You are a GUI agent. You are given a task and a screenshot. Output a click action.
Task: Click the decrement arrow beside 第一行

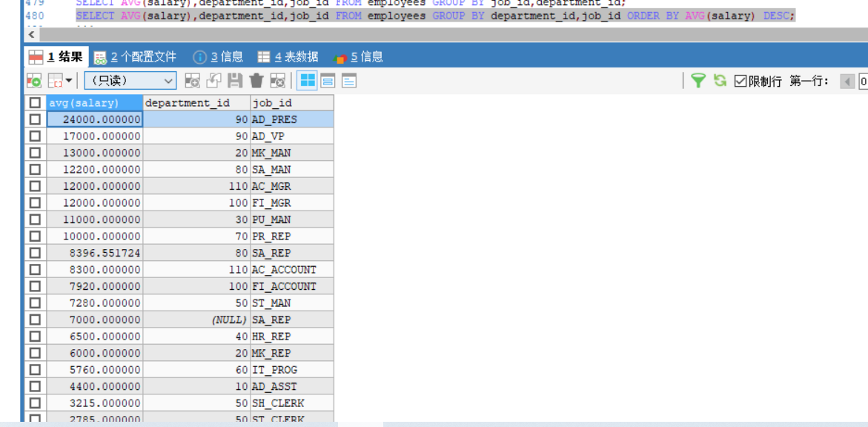[x=847, y=82]
